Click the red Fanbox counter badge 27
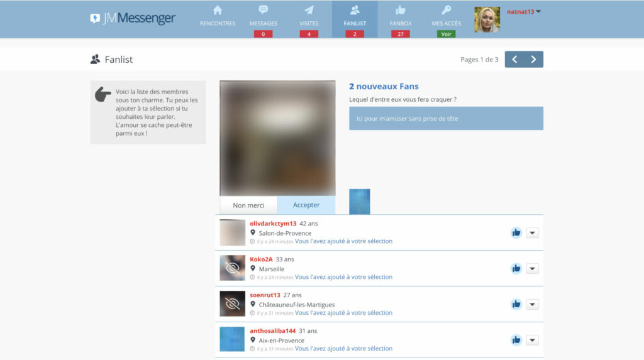The height and width of the screenshot is (360, 644). (401, 34)
